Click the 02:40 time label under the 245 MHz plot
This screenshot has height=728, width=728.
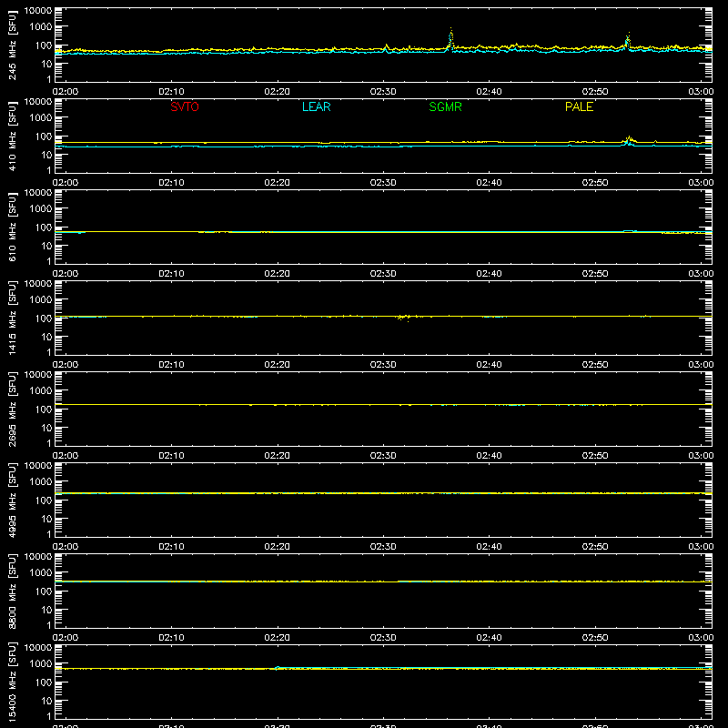click(489, 92)
